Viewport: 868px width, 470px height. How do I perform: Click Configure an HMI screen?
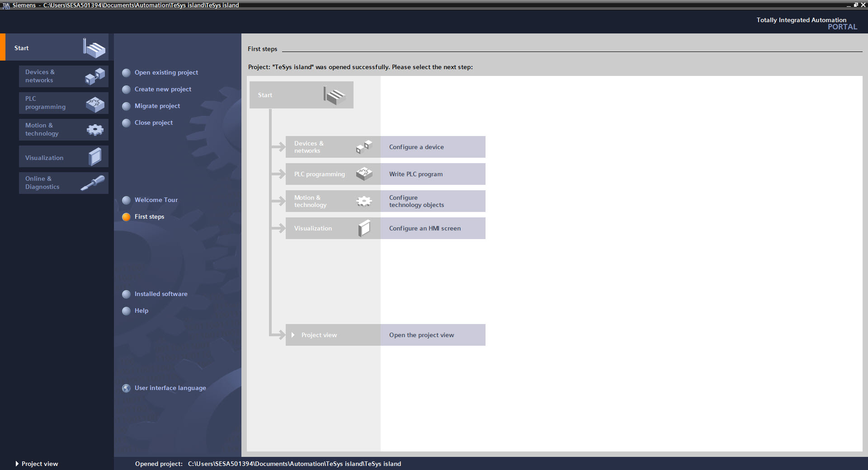click(x=433, y=228)
